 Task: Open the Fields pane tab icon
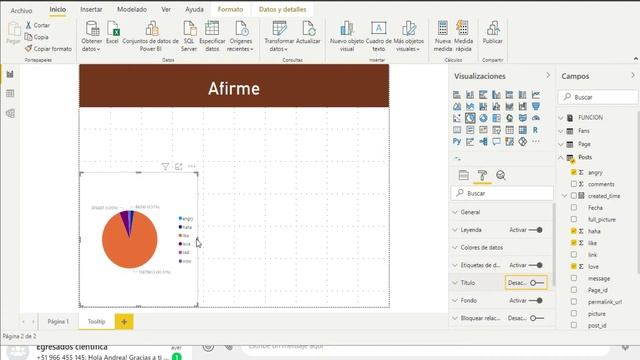click(x=464, y=175)
